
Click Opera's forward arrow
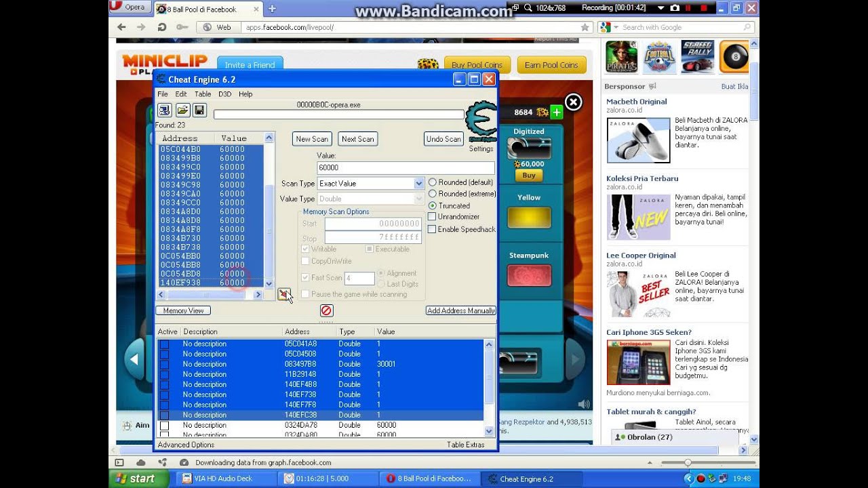click(141, 27)
